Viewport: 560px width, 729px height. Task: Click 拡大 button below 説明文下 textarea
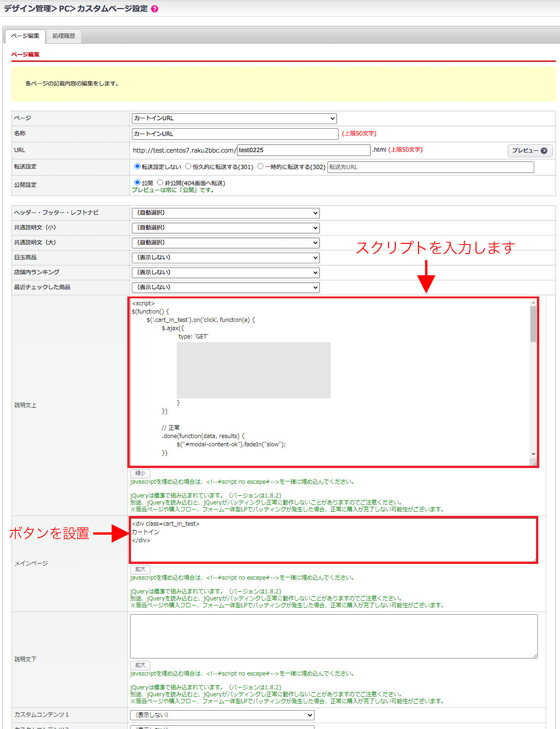point(140,665)
